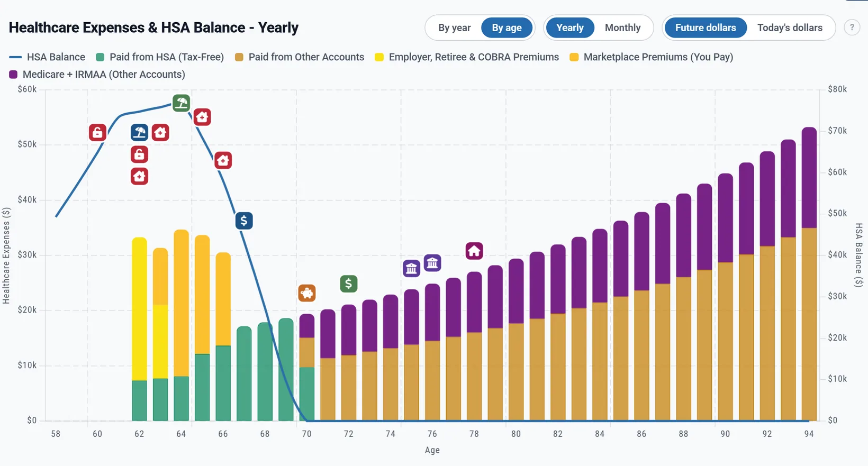Toggle the HSA Balance legend series

pyautogui.click(x=47, y=57)
